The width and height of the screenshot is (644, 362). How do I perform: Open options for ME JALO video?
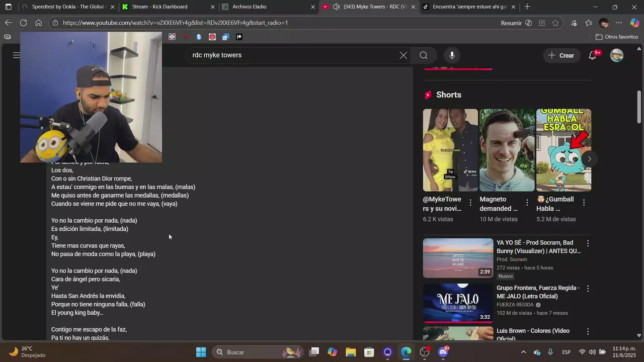587,289
